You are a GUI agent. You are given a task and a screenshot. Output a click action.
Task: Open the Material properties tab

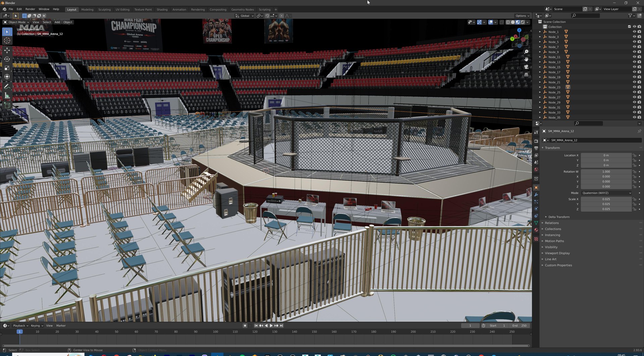pos(536,230)
